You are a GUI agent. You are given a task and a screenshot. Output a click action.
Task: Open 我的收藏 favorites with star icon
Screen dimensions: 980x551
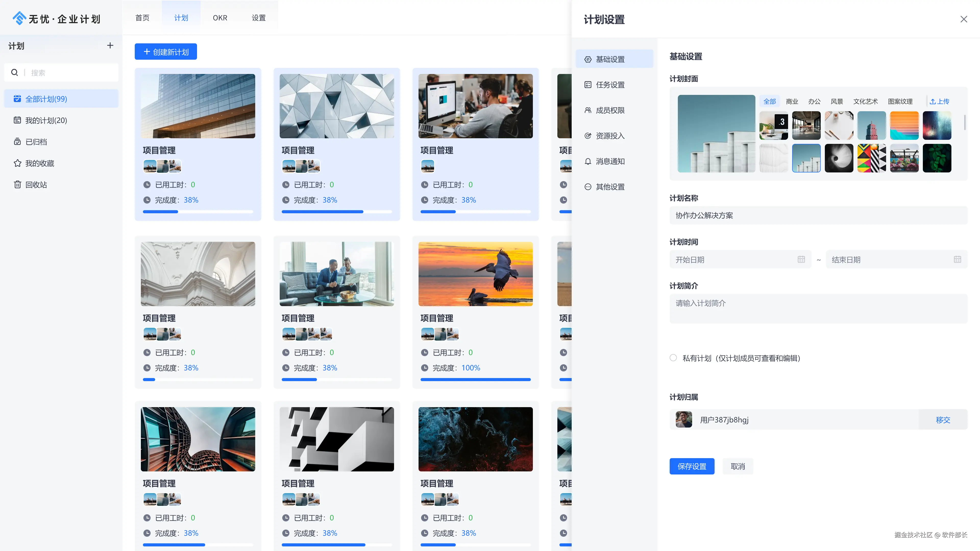(39, 163)
